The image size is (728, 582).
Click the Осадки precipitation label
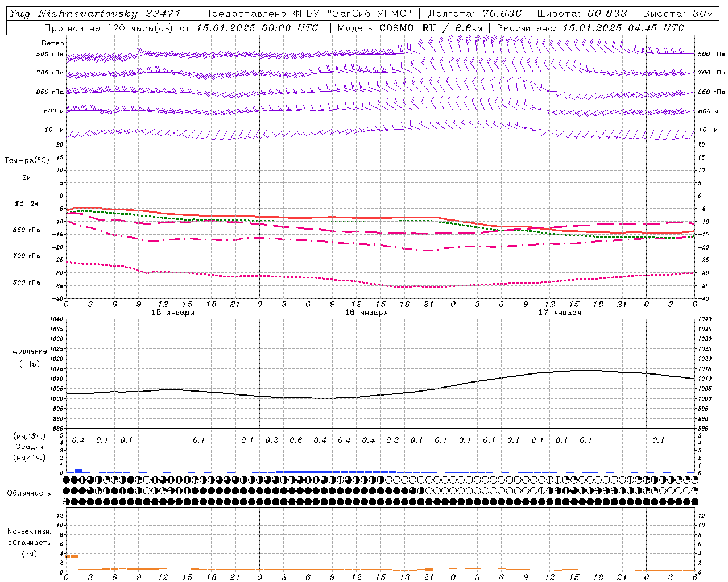click(30, 447)
